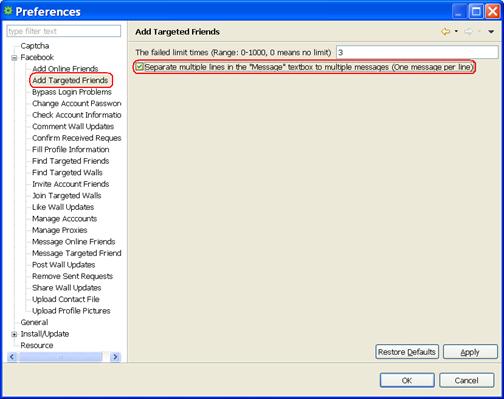This screenshot has height=399, width=504.
Task: Open Check Account Information page
Action: pos(77,115)
